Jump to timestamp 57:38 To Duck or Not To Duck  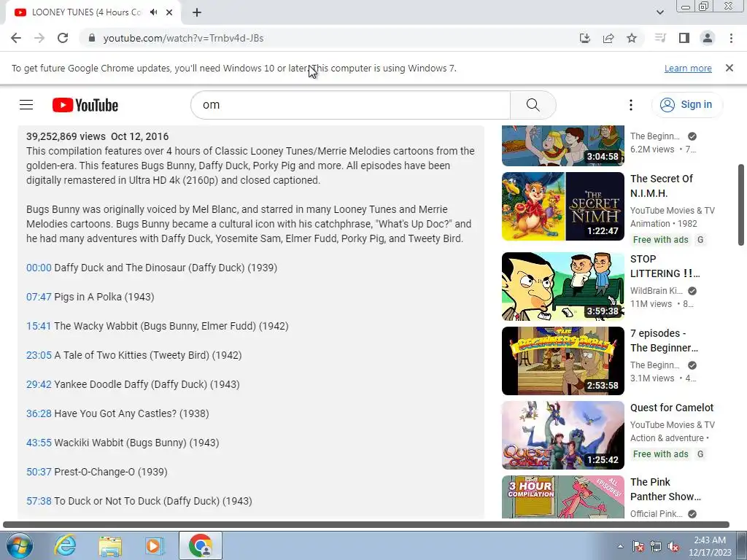click(x=39, y=501)
